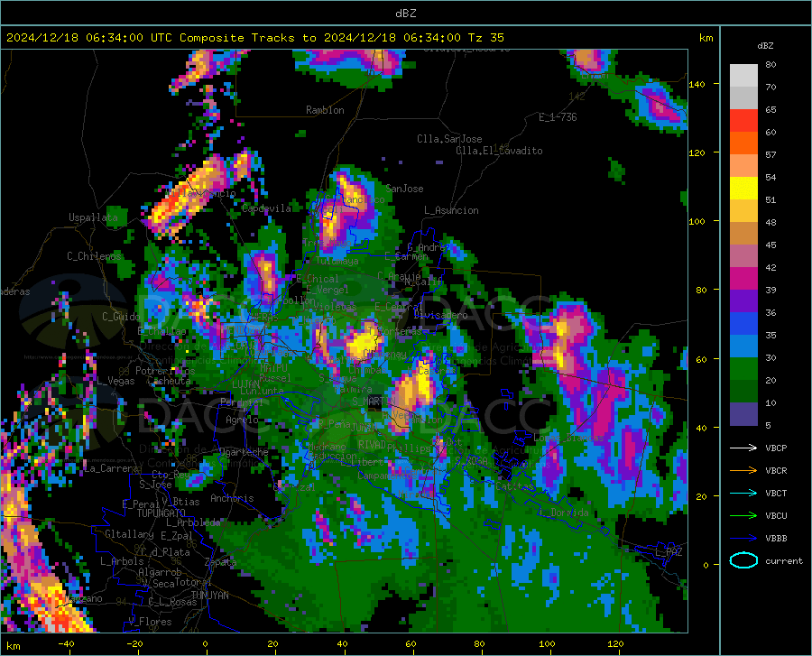The height and width of the screenshot is (656, 812).
Task: Click the 'km' label at bottom left
Action: click(13, 646)
